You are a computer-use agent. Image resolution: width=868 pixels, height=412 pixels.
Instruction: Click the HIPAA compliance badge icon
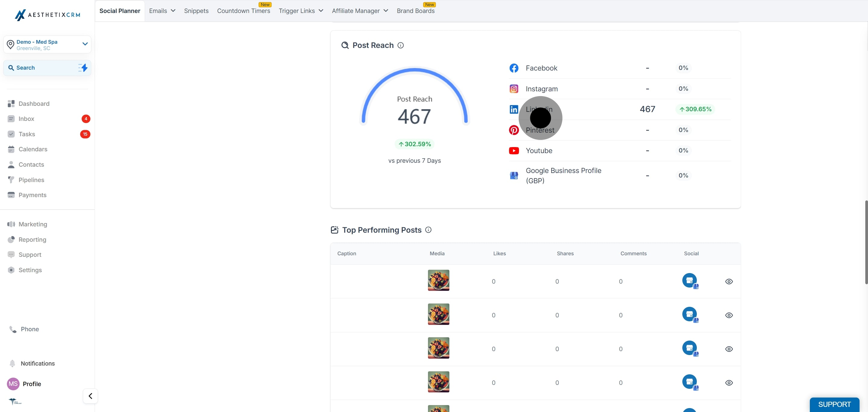coord(14,401)
